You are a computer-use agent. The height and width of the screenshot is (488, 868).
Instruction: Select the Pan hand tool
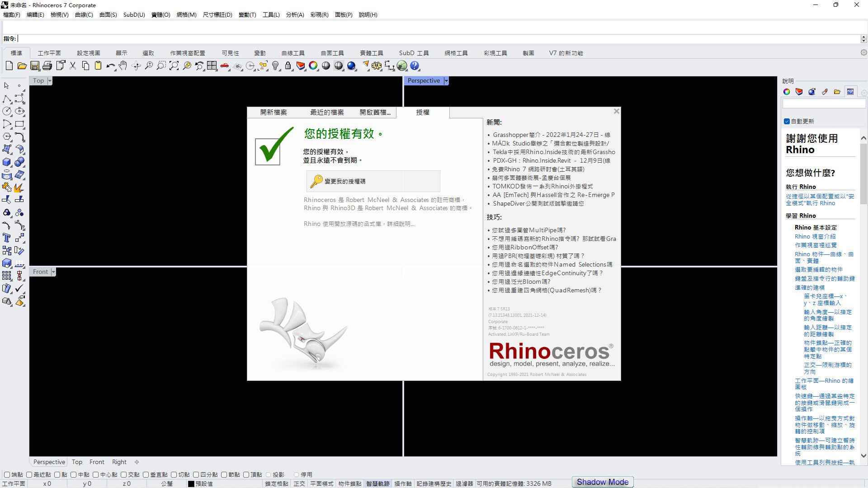click(123, 66)
